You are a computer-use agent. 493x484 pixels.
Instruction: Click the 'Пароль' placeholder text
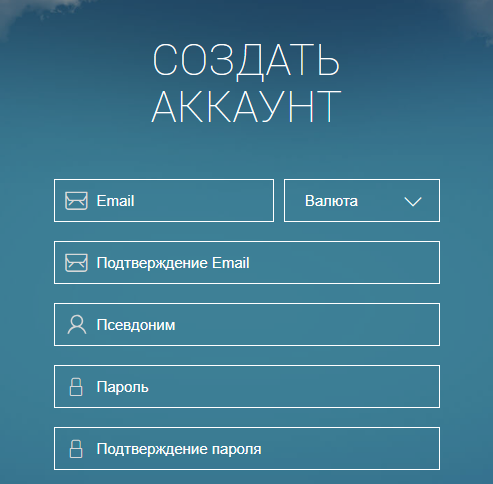coord(123,387)
